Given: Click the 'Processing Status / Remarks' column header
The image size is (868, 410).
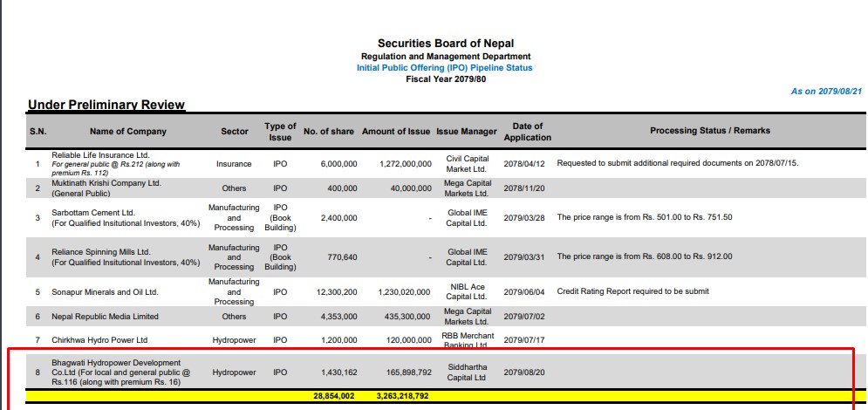Looking at the screenshot, I should [710, 131].
